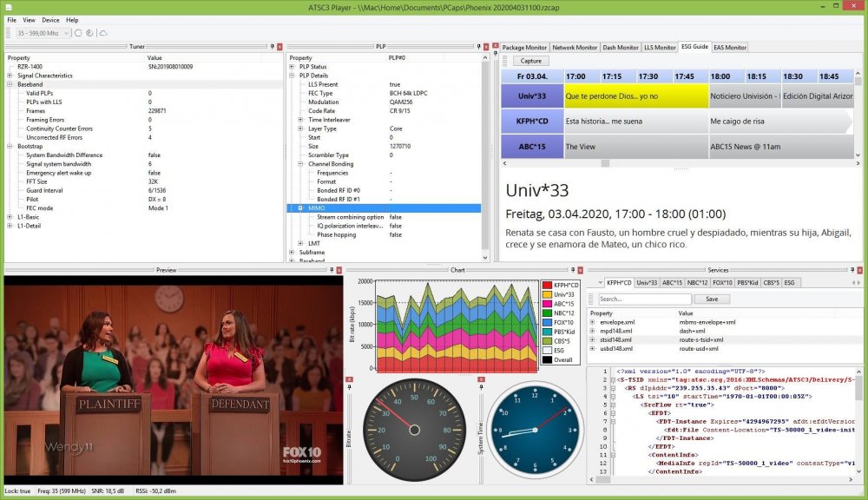868x500 pixels.
Task: Expand the stsid148.xml entry
Action: click(x=593, y=339)
